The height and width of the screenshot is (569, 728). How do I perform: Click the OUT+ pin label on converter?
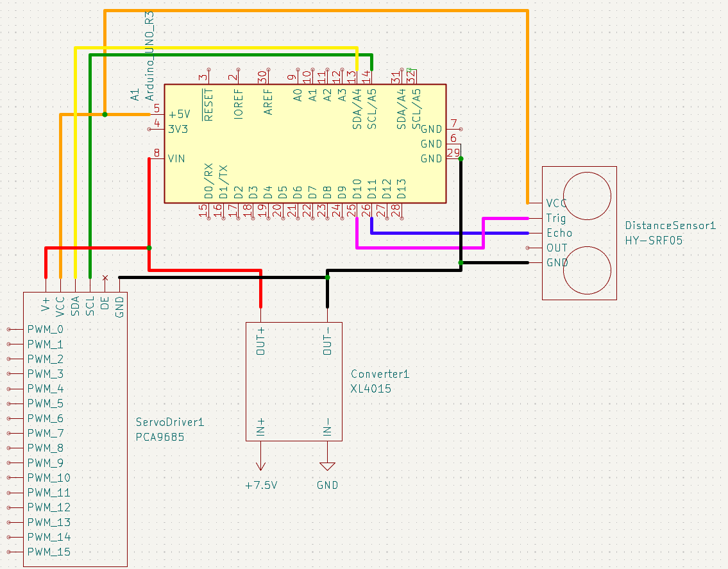point(260,341)
